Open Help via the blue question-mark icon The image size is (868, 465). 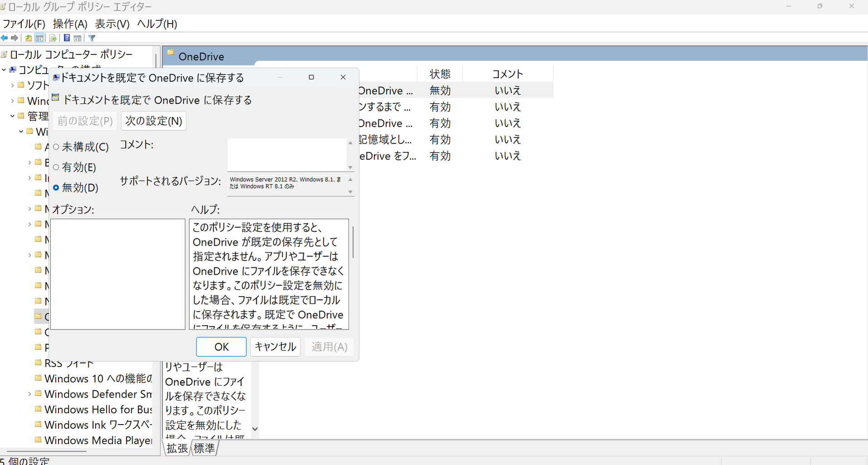(67, 38)
